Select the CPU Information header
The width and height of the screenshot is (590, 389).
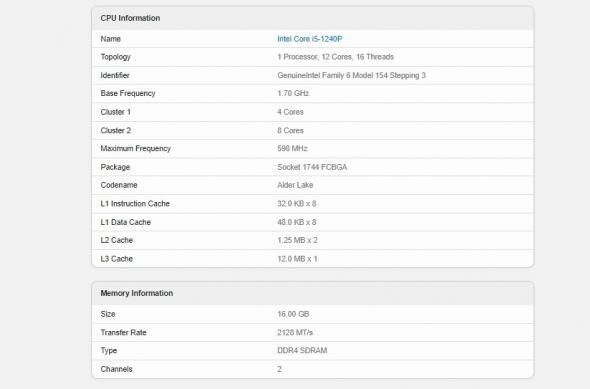[x=130, y=18]
